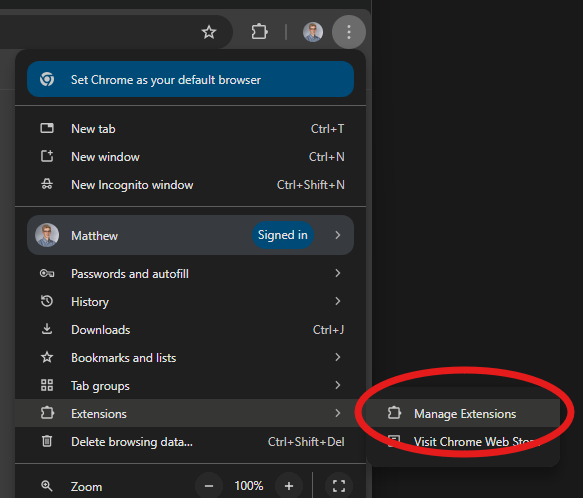
Task: Choose Delete browsing data…
Action: pyautogui.click(x=190, y=441)
